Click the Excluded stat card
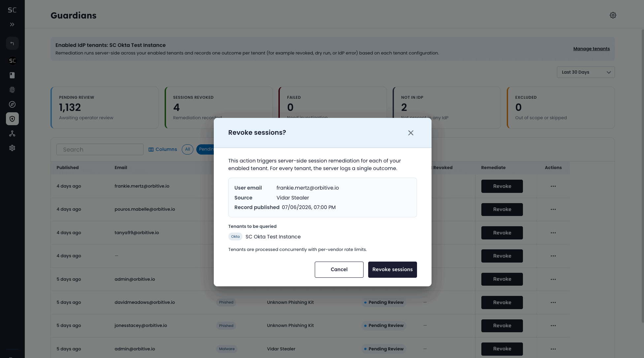The width and height of the screenshot is (644, 358). tap(561, 108)
